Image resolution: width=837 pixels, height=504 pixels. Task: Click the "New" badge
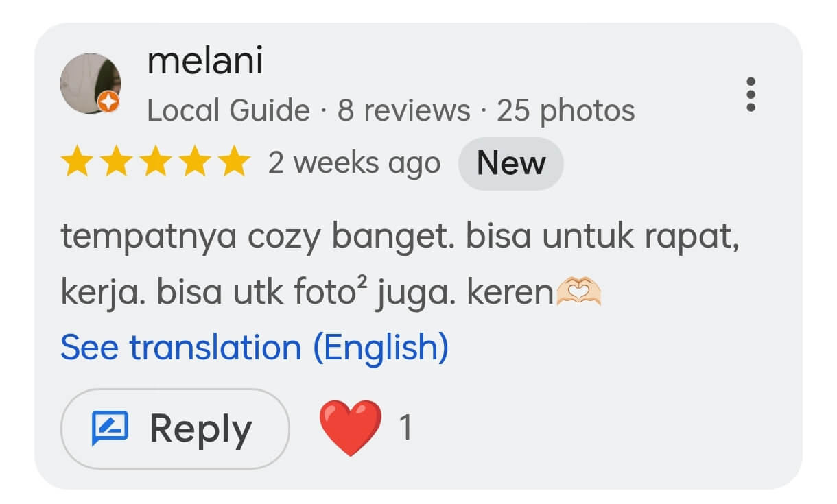(510, 163)
